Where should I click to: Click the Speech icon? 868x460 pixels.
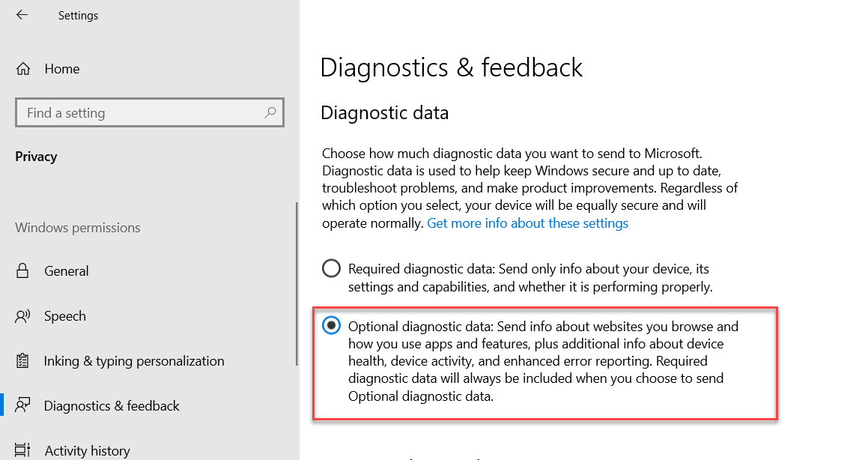[x=22, y=316]
